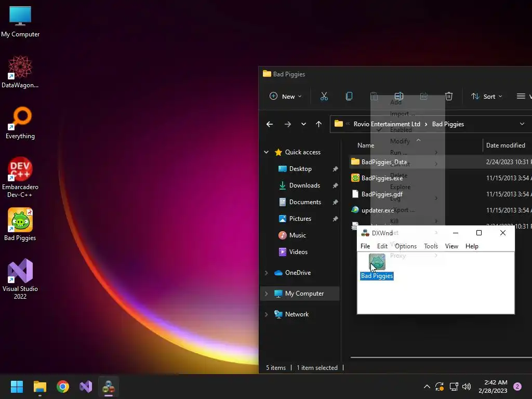Screen dimensions: 532x399
Task: Open the Sort dropdown in Explorer
Action: point(486,96)
